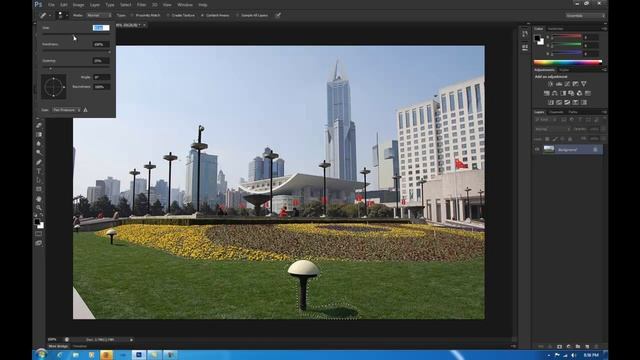Select the Zoom tool in the toolbox
The image size is (640, 360).
[x=39, y=208]
